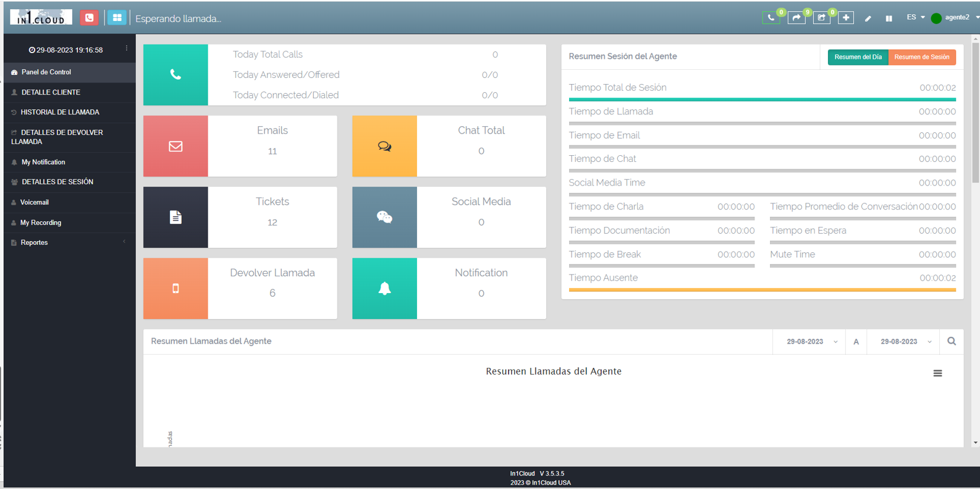The height and width of the screenshot is (489, 980).
Task: Click the In1Cloud logo
Action: point(41,17)
